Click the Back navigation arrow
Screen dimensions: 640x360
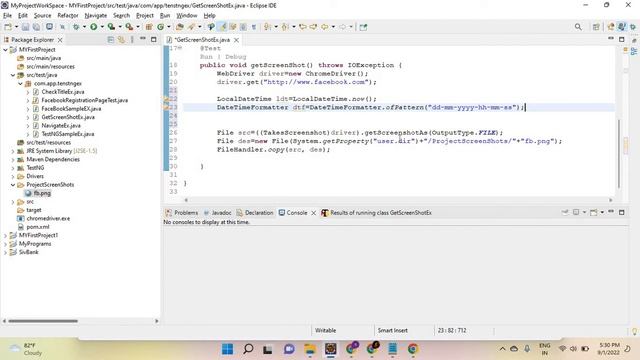point(324,27)
